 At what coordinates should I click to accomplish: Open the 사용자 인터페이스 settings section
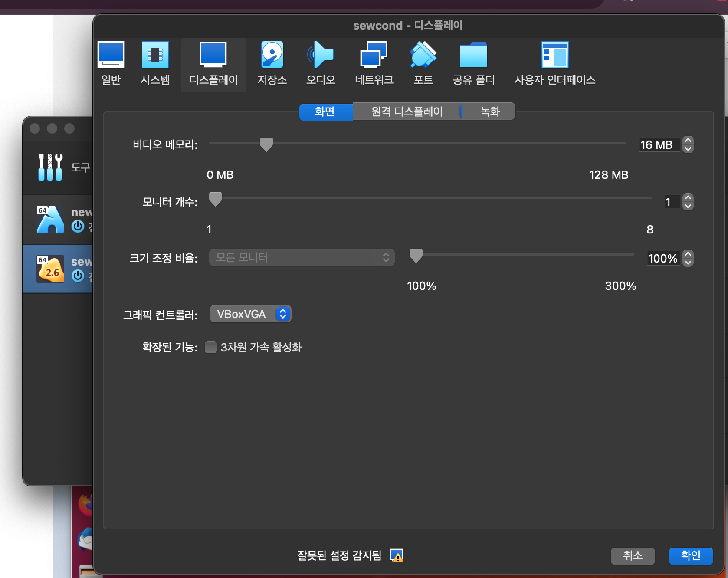tap(555, 63)
